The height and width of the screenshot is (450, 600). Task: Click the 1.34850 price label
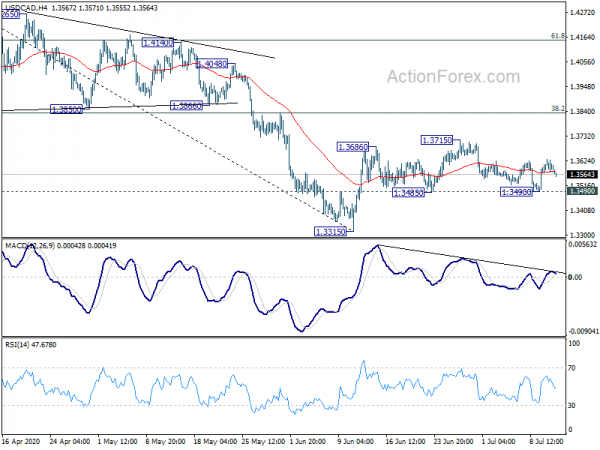point(409,192)
